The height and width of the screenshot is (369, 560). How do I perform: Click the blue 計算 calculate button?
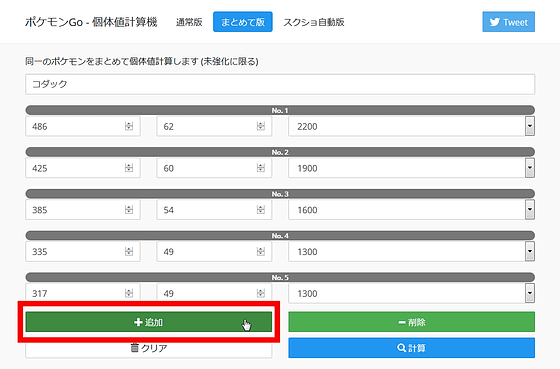(411, 348)
